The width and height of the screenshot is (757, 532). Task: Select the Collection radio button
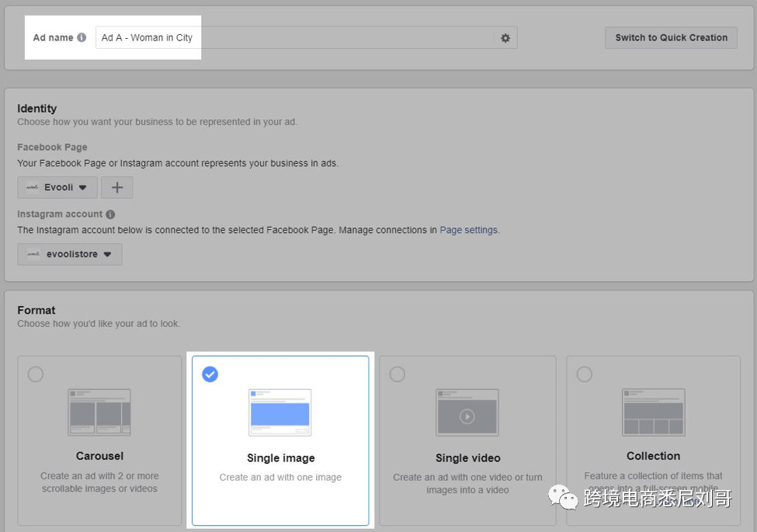(585, 374)
